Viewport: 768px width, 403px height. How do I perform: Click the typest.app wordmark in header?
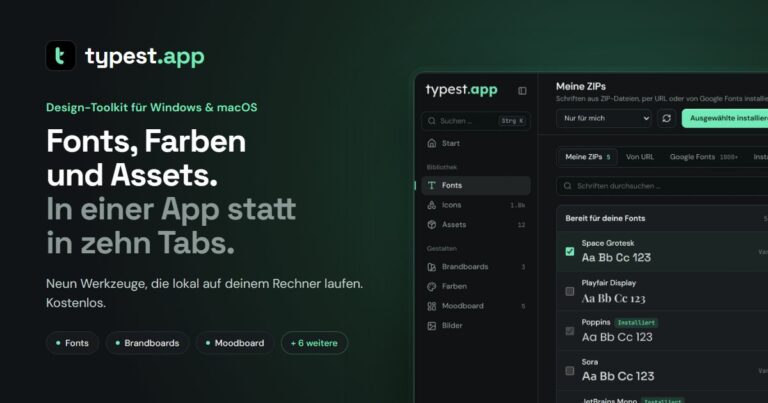point(145,56)
